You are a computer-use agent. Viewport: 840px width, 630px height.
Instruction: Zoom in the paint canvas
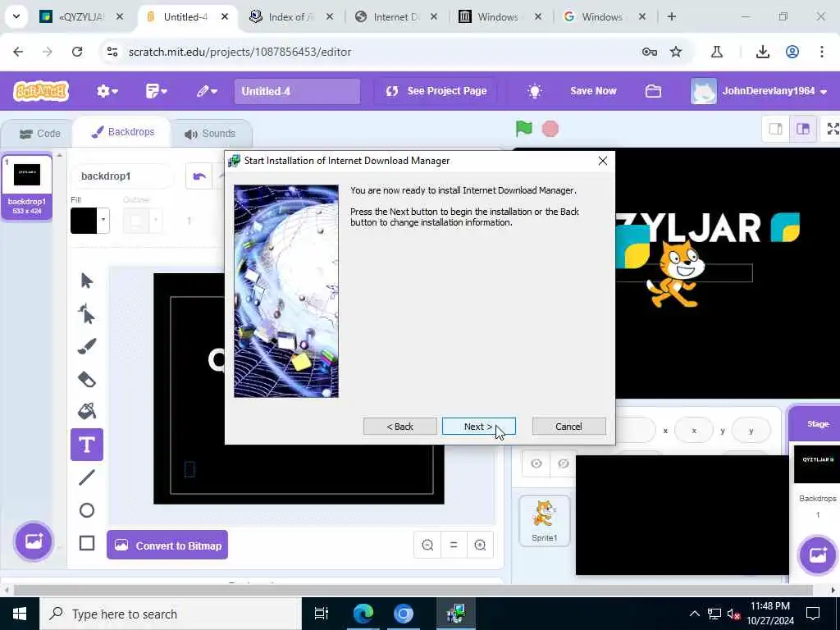point(480,546)
